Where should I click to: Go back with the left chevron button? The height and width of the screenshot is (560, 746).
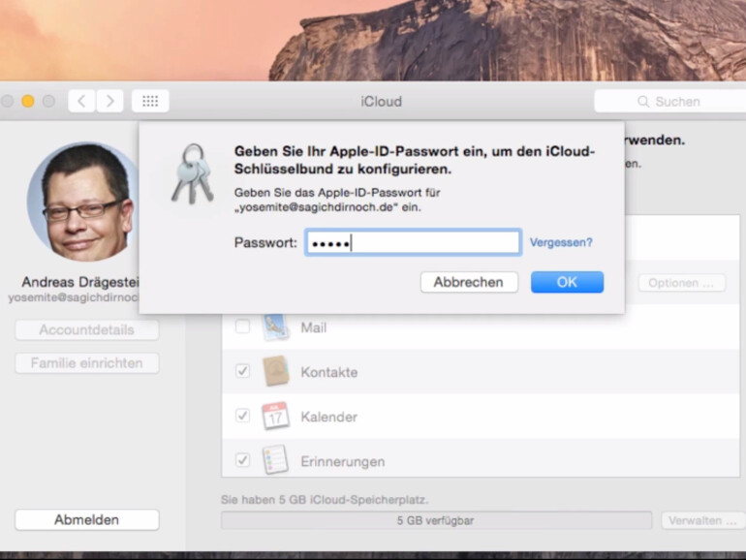pos(81,101)
